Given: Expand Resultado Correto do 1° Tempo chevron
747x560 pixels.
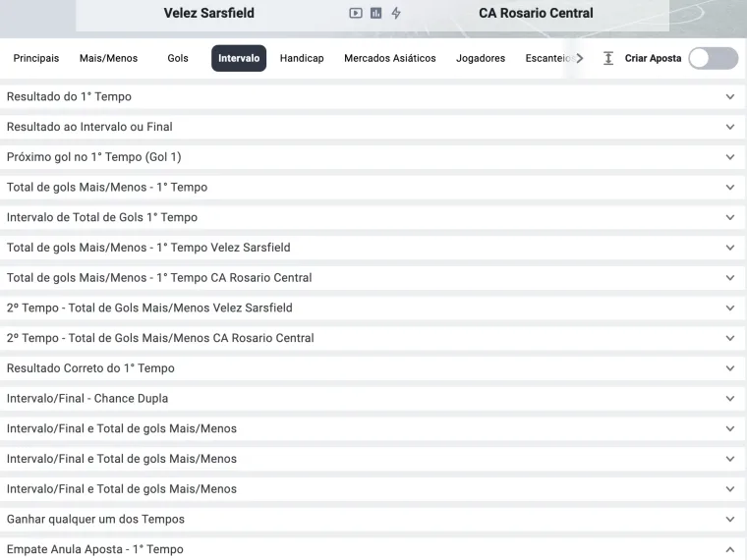Looking at the screenshot, I should 730,368.
